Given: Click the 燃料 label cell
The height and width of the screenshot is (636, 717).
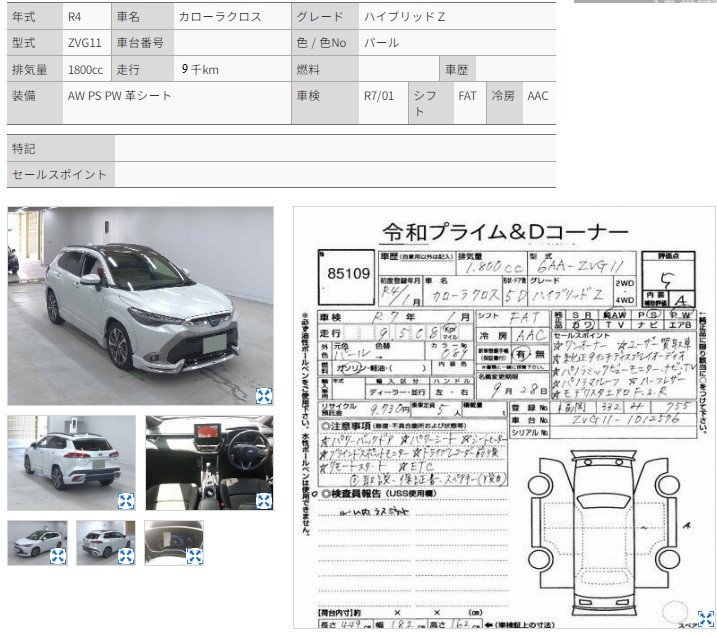Looking at the screenshot, I should [325, 69].
